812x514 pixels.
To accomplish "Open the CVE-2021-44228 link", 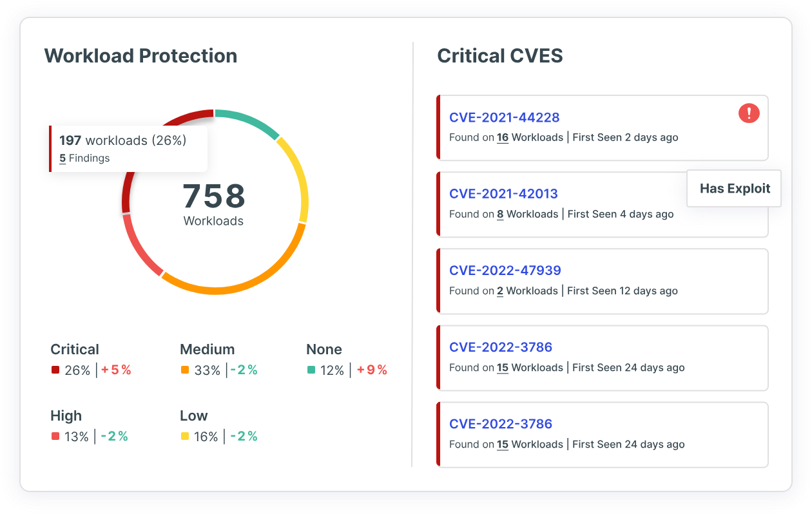I will 504,117.
